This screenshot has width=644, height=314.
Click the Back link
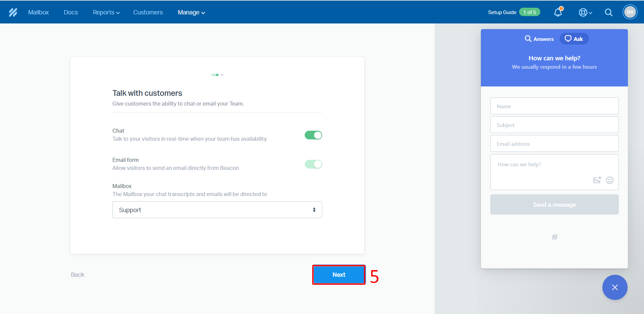pos(78,275)
